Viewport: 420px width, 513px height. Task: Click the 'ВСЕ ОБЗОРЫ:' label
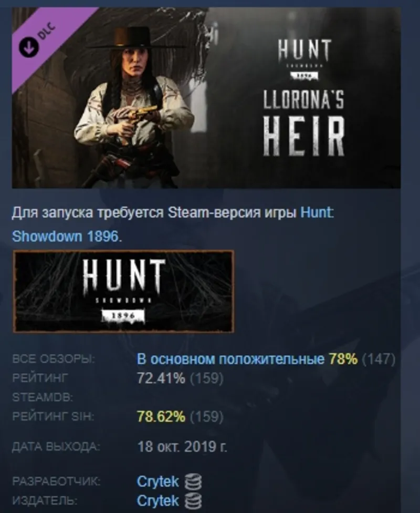(54, 359)
